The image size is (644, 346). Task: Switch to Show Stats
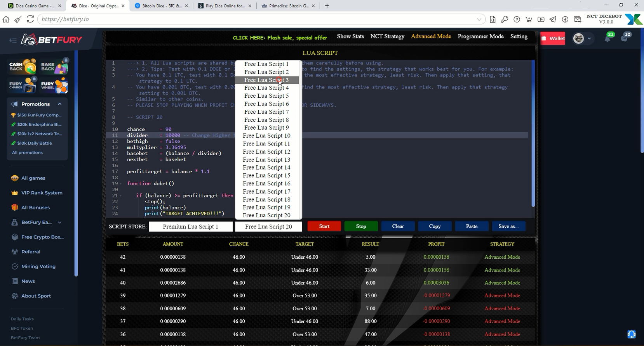(350, 36)
